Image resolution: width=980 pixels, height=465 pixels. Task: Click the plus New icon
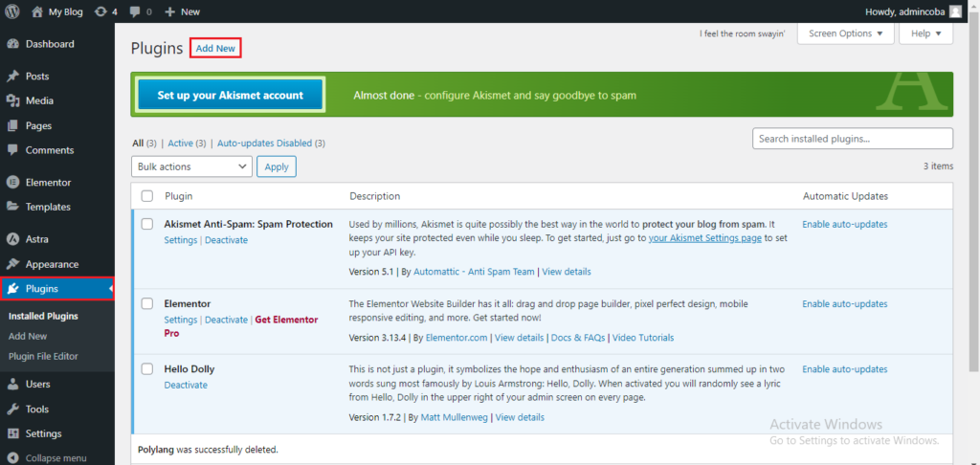170,11
